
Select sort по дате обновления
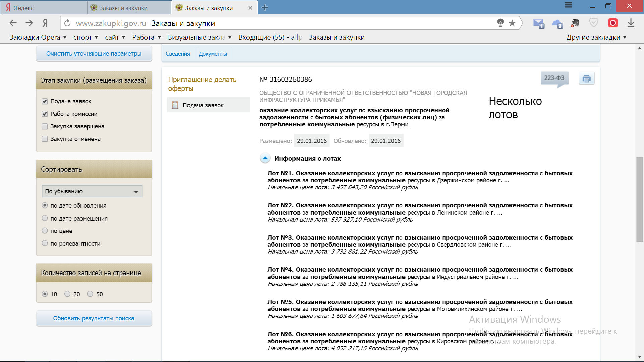tap(45, 205)
